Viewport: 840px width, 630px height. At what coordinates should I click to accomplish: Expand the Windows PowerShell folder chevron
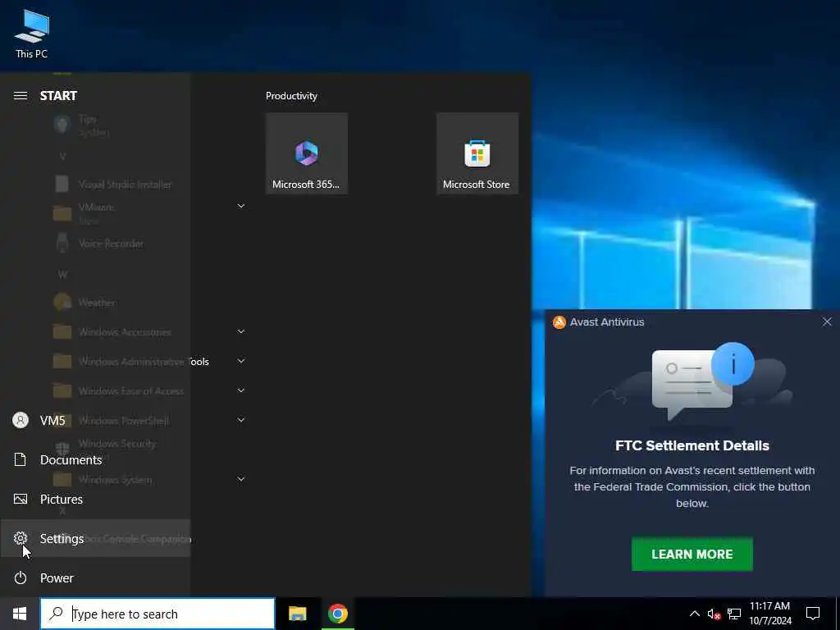point(241,420)
